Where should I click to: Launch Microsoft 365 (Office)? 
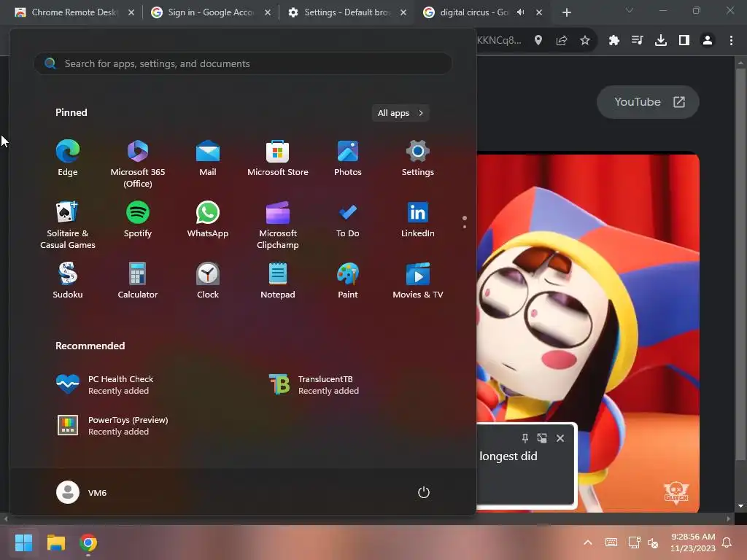point(138,164)
